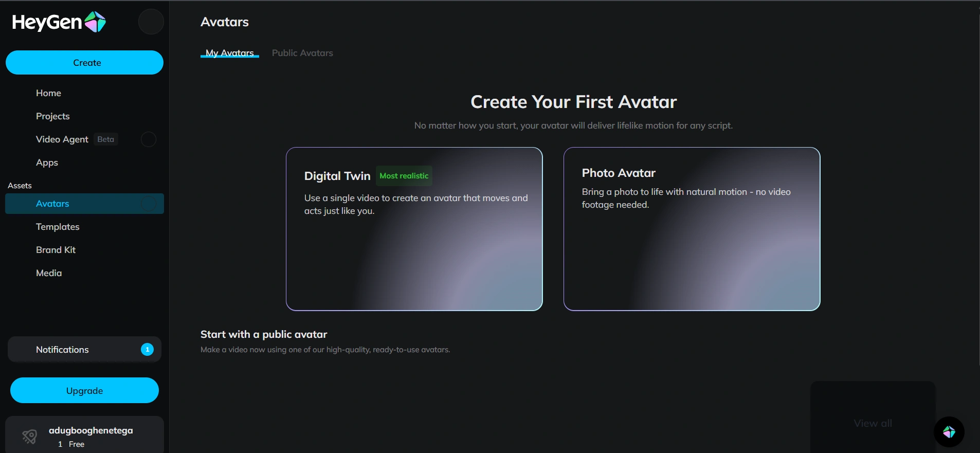Open Video Agent in the sidebar
The height and width of the screenshot is (453, 980).
click(x=62, y=139)
